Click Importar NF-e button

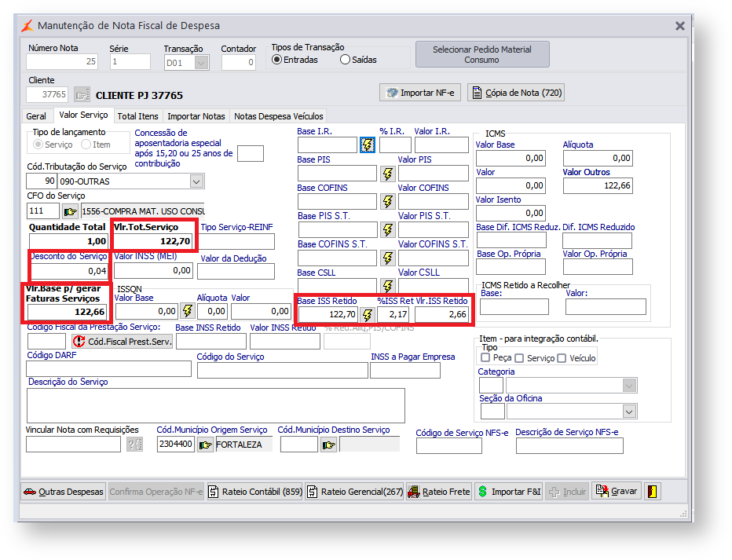point(420,93)
